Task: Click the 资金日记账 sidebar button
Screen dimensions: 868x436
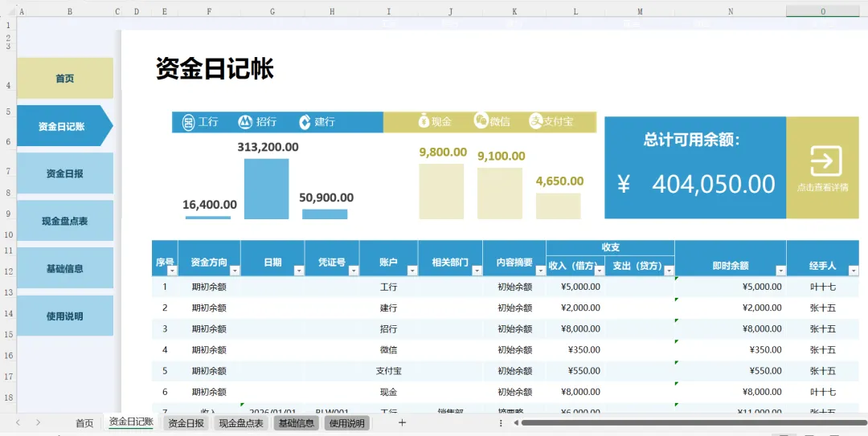Action: [x=65, y=125]
